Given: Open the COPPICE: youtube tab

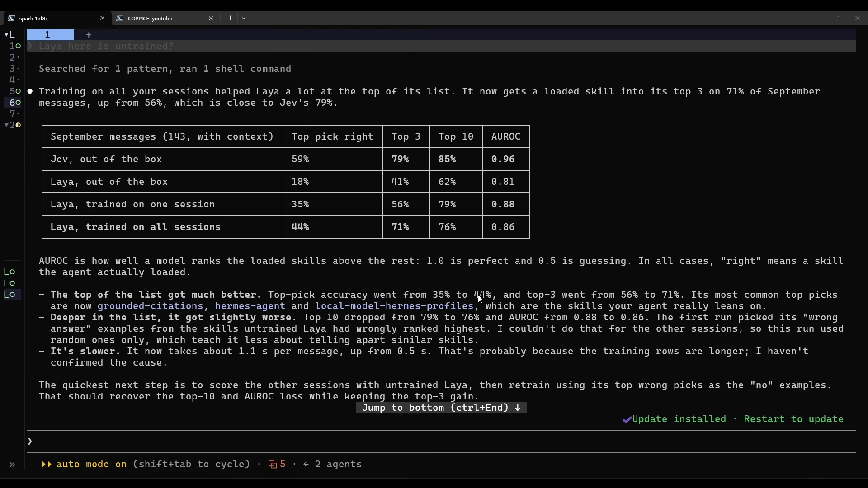Looking at the screenshot, I should pos(165,18).
